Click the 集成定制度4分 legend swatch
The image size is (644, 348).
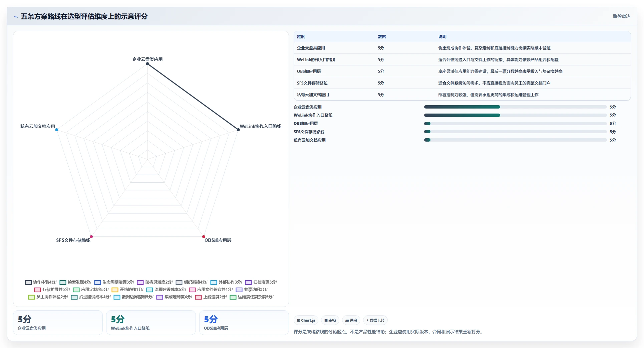159,297
